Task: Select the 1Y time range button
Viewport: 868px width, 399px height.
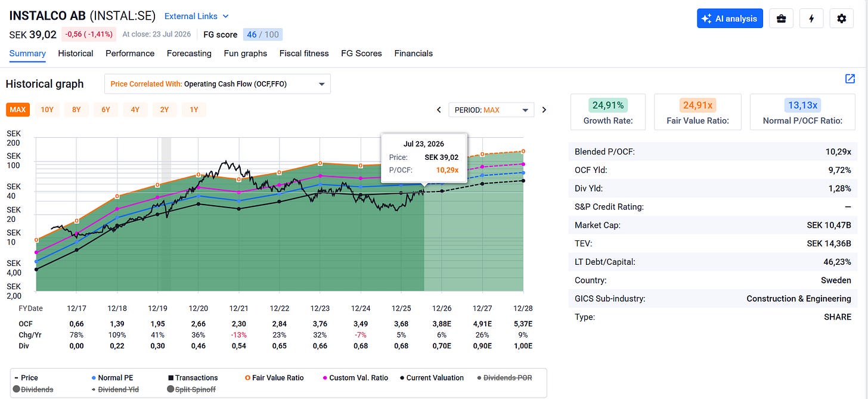Action: tap(194, 110)
